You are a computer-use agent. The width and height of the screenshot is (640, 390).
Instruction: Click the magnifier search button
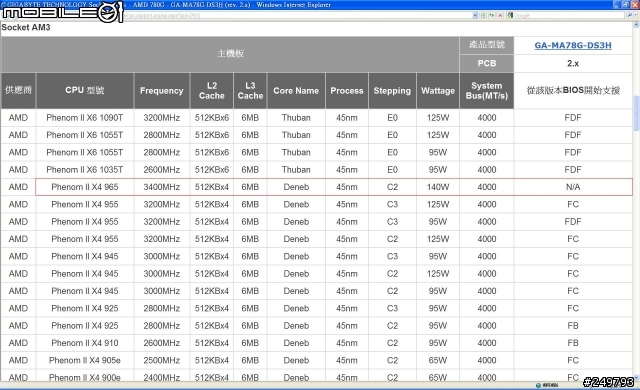point(630,15)
